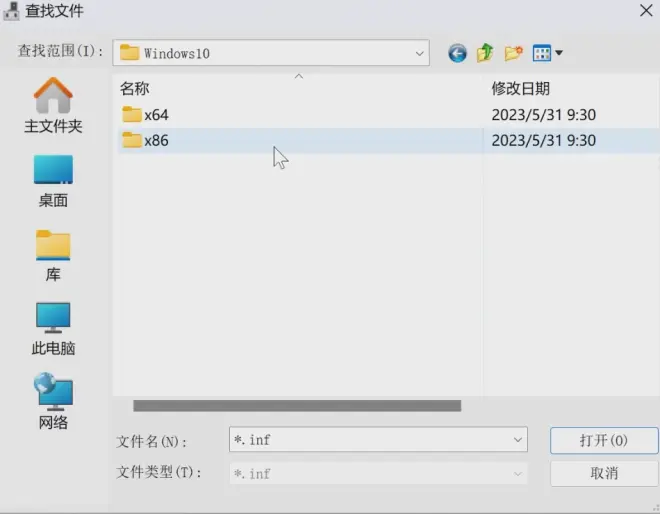Sort by 修改日期 column header
The image size is (660, 514).
521,88
